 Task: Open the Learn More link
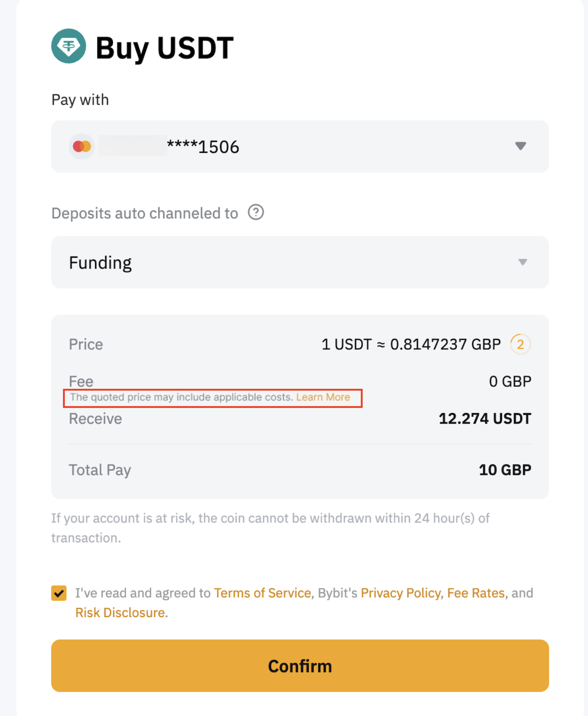pos(323,397)
